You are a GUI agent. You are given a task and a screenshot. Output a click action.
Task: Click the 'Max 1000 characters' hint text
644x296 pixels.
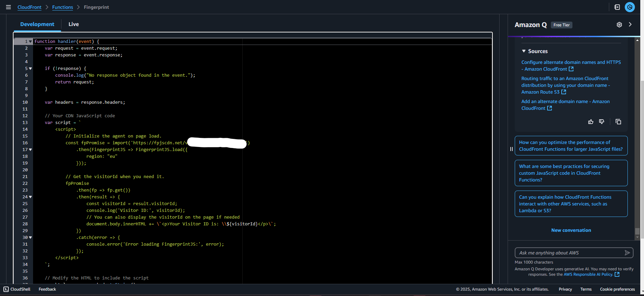point(534,262)
